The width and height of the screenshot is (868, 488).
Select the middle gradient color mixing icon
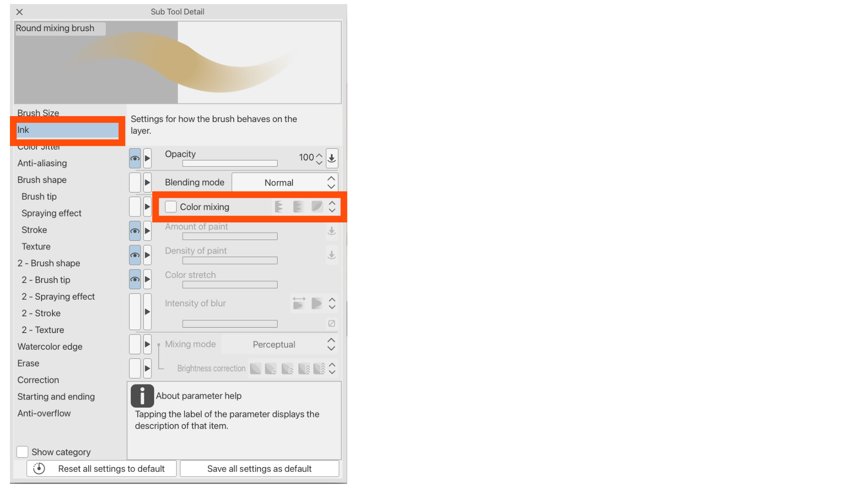click(298, 206)
